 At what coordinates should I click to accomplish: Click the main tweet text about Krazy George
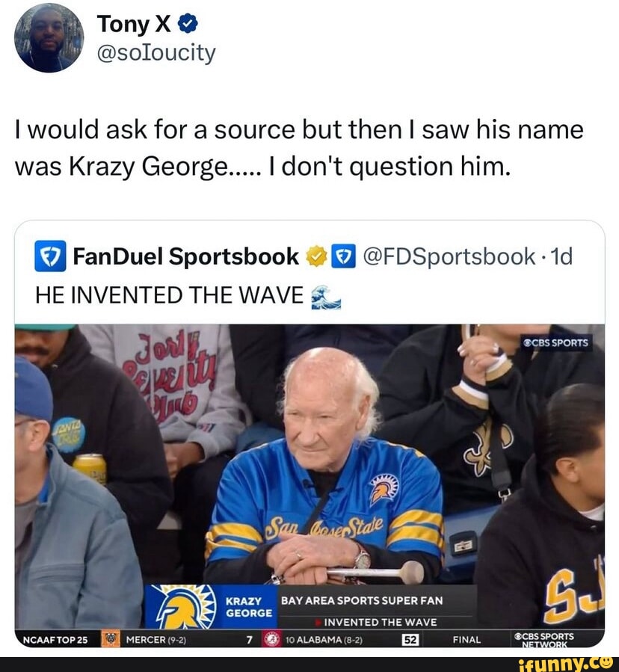tap(299, 147)
